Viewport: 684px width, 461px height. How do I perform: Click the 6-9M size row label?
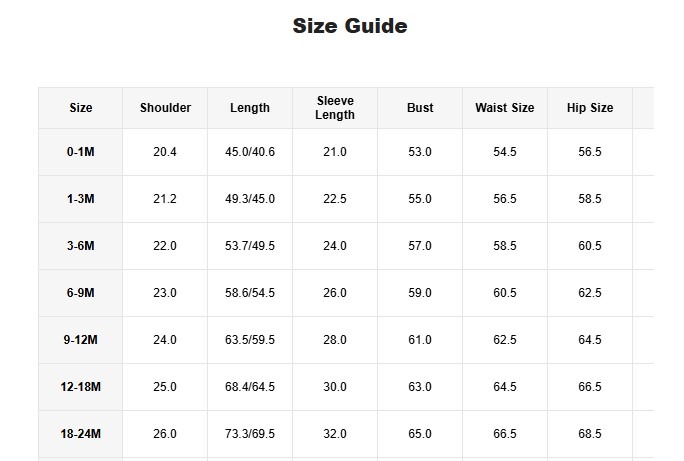[x=81, y=293]
